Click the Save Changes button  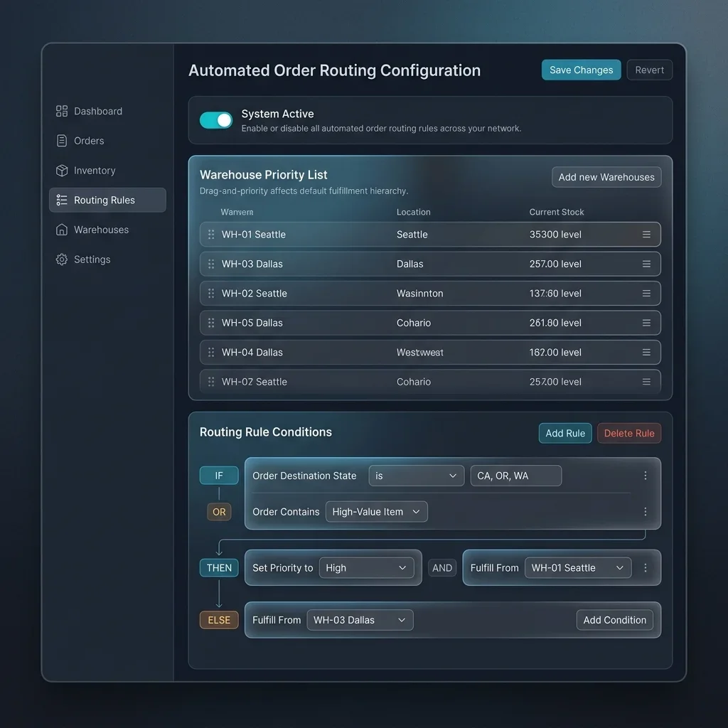[582, 70]
